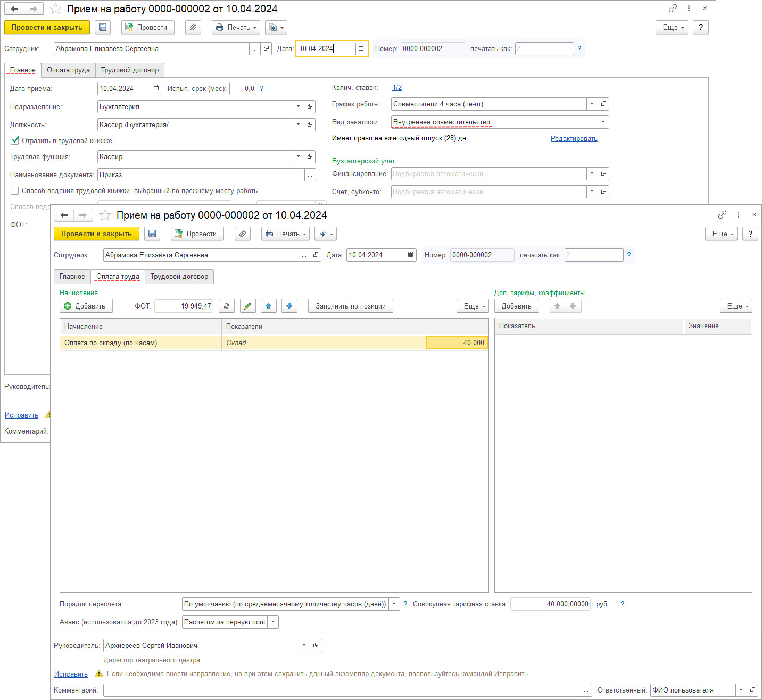The image size is (762, 700).
Task: Switch to Трудовой договор tab in back window
Action: click(130, 70)
